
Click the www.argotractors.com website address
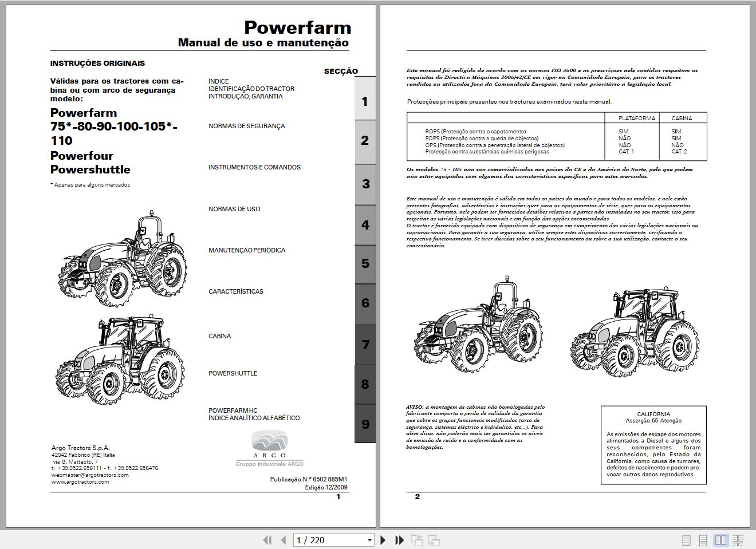coord(80,482)
